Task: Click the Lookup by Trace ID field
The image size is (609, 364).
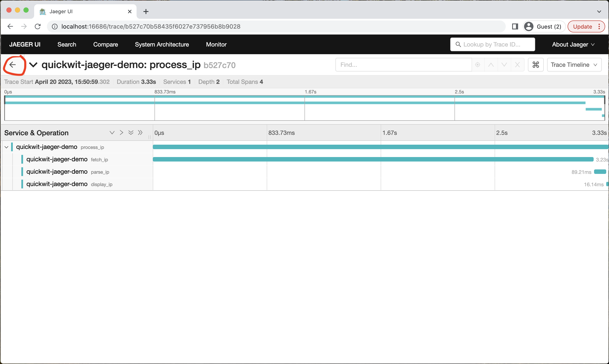Action: [x=492, y=44]
